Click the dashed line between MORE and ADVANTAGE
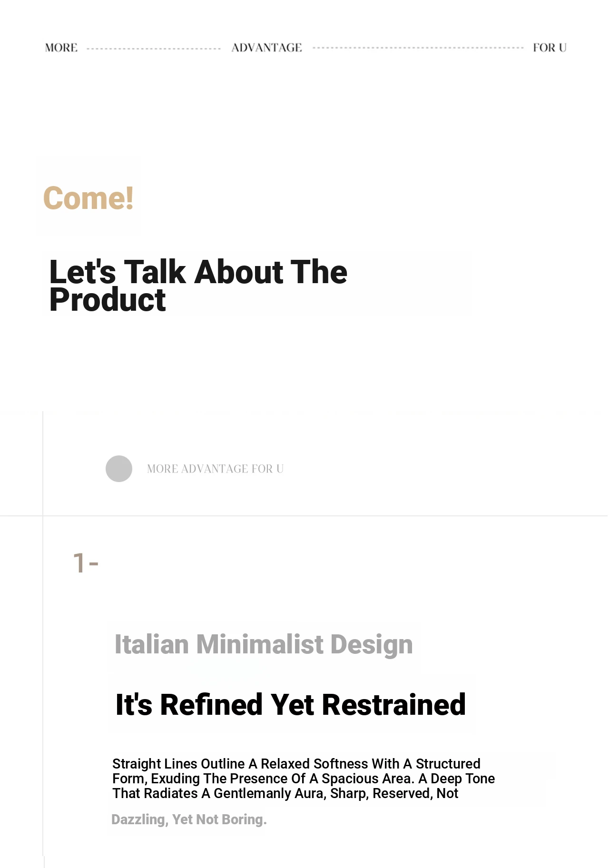609x868 pixels. click(x=154, y=49)
